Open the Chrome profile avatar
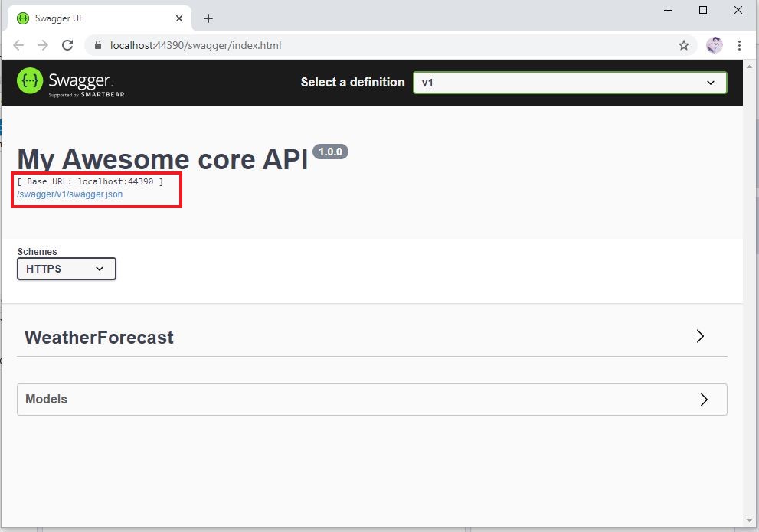Viewport: 759px width, 532px height. coord(714,45)
